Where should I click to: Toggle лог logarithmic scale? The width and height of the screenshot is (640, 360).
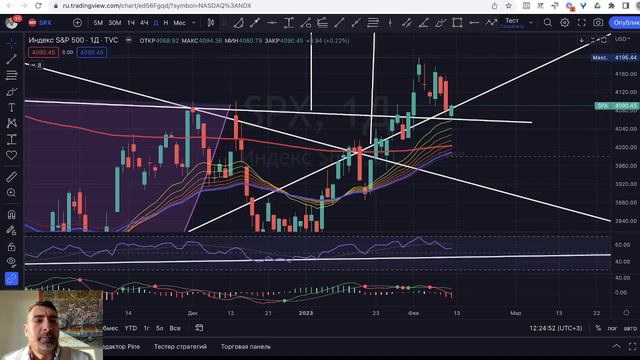[x=612, y=328]
